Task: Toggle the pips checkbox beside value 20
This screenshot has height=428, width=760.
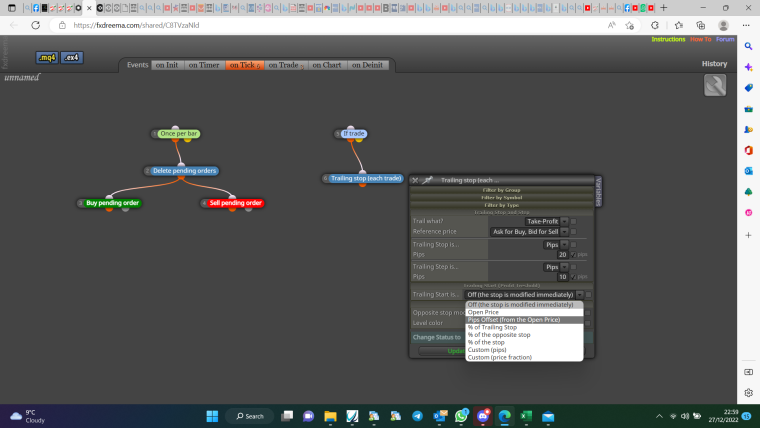Action: click(x=573, y=254)
